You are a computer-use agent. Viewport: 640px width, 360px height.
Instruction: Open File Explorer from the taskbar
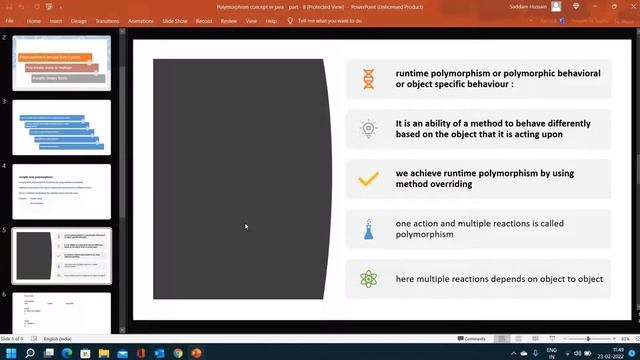click(104, 353)
